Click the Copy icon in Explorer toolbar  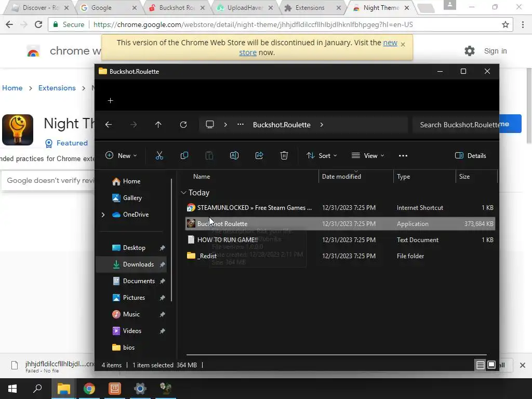pos(184,155)
